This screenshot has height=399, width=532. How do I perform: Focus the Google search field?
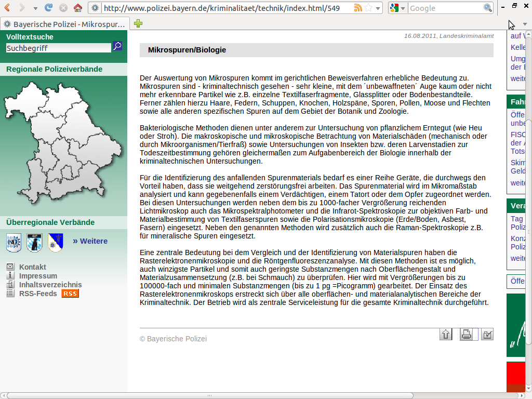[x=445, y=8]
